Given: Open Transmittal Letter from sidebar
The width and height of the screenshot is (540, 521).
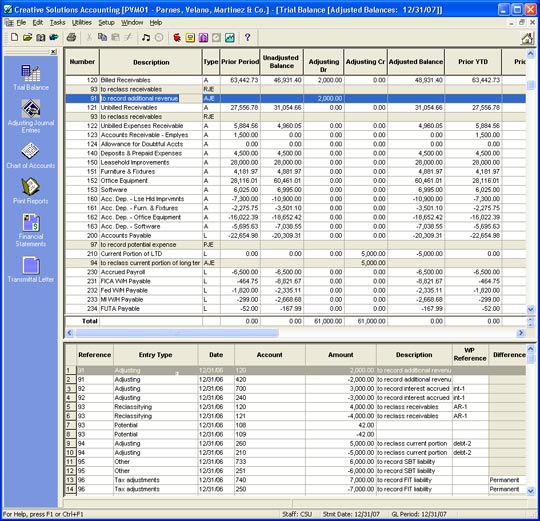Looking at the screenshot, I should tap(31, 269).
